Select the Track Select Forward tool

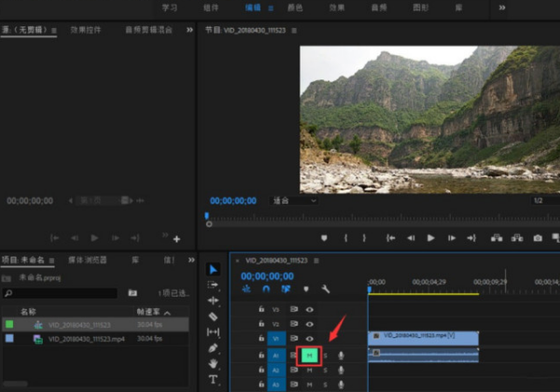pyautogui.click(x=213, y=285)
